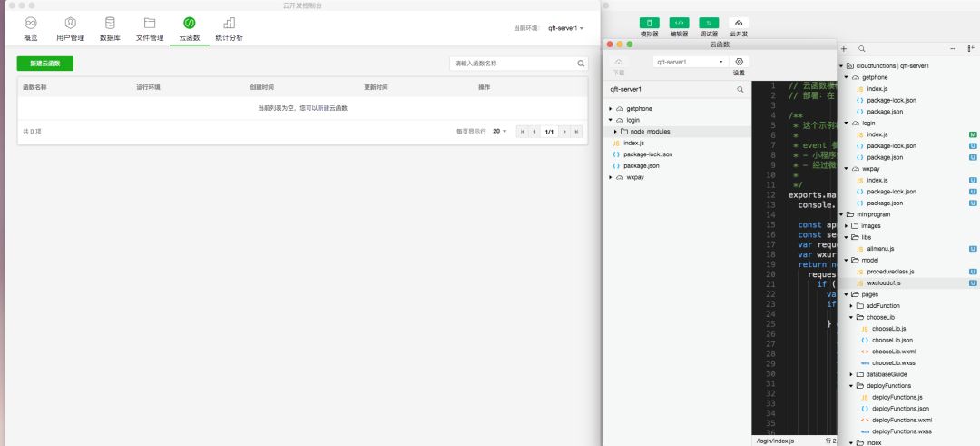Collapse wxpay folder in file explorer
980x446 pixels.
[x=847, y=169]
